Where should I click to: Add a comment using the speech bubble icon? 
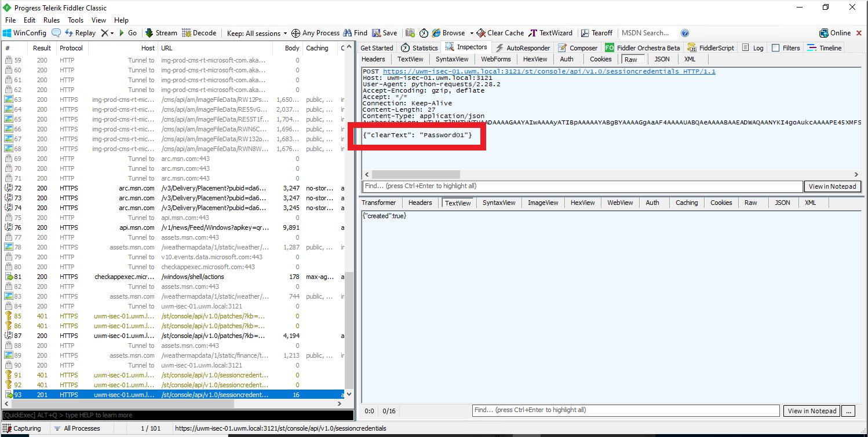coord(56,32)
